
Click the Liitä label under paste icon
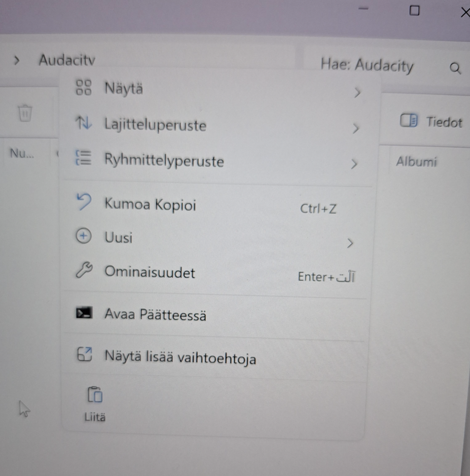95,417
